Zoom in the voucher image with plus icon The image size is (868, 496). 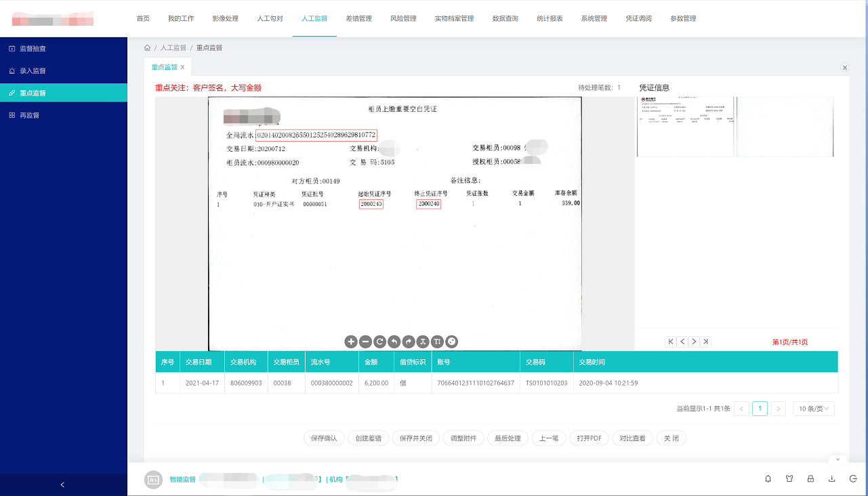[x=350, y=342]
